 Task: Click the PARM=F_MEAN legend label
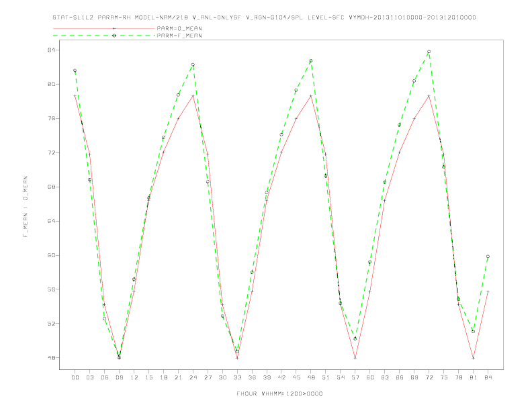179,36
